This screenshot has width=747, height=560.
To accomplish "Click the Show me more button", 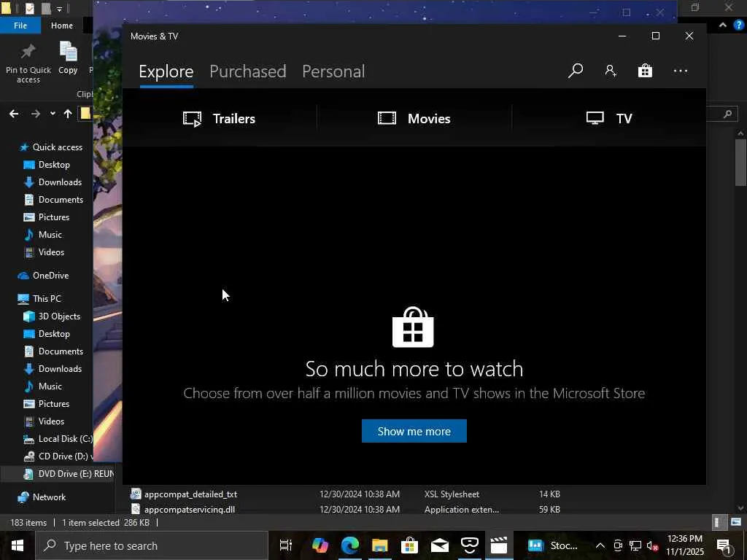I will coord(414,431).
